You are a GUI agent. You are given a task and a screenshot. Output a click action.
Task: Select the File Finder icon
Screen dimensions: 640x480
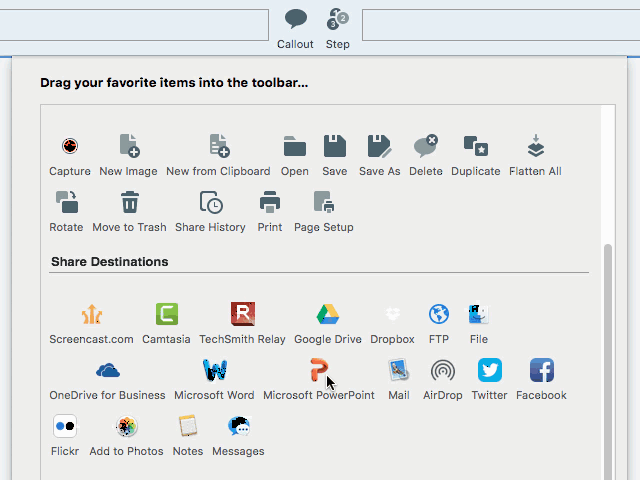tap(478, 314)
